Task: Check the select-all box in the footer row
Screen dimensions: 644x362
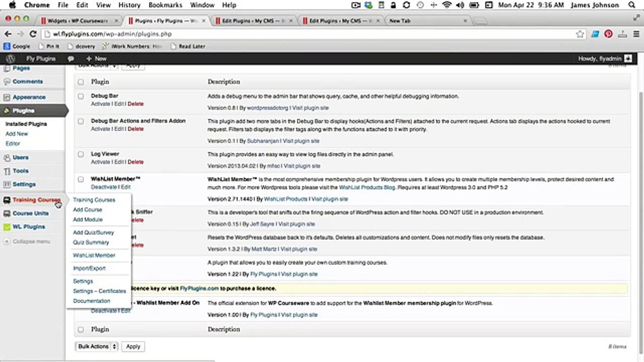Action: pos(80,329)
